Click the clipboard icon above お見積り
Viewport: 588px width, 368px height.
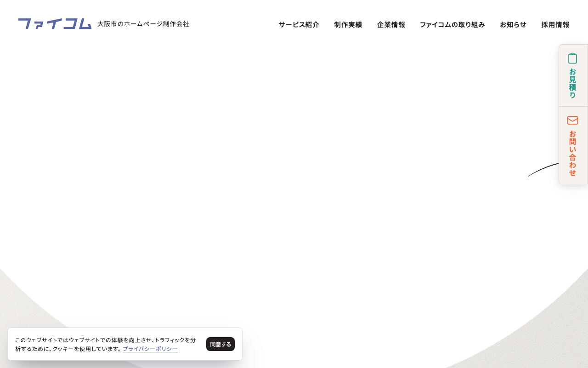click(x=572, y=58)
